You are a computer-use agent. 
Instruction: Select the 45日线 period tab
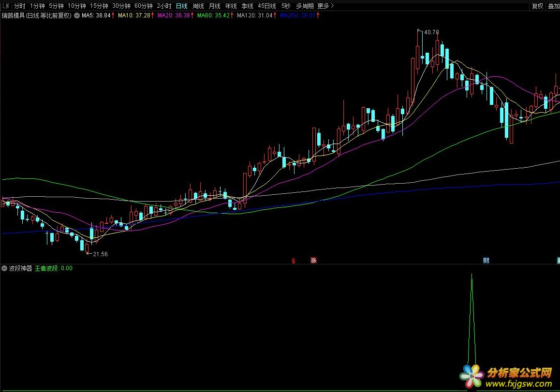[267, 6]
